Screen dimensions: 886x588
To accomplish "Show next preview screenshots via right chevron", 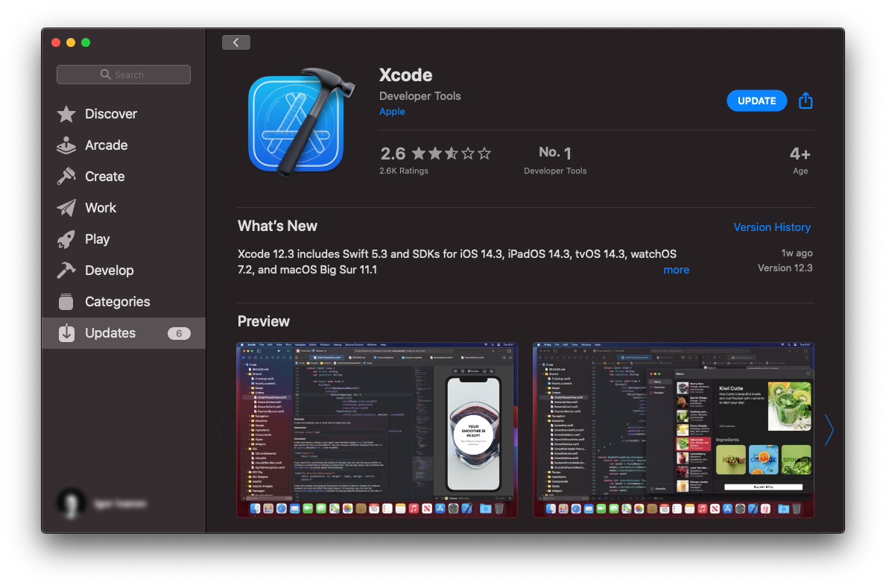I will (x=829, y=430).
